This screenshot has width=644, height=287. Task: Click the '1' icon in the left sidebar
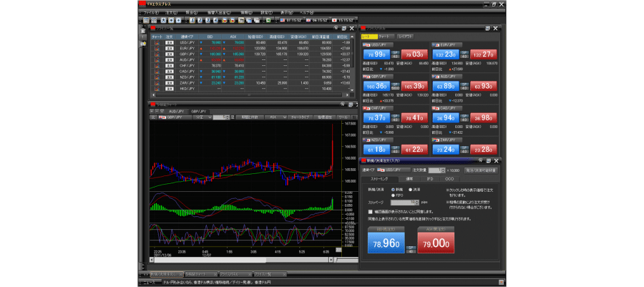point(142,37)
